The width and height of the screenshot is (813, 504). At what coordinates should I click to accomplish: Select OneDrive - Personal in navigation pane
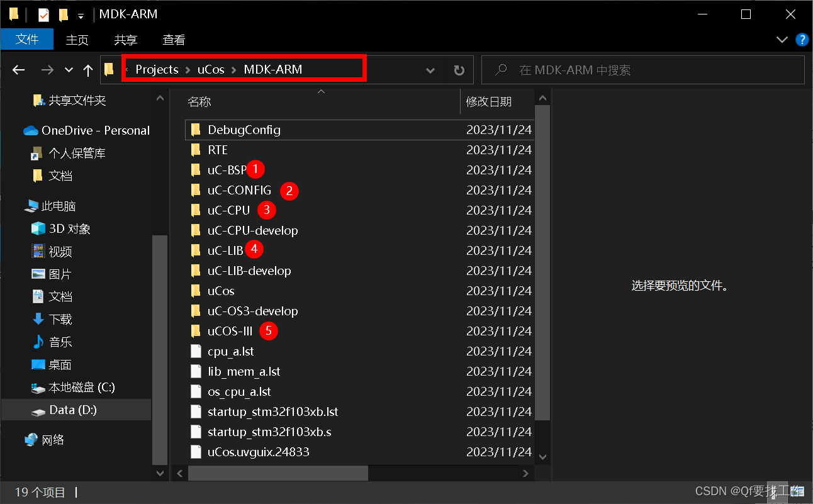point(96,130)
